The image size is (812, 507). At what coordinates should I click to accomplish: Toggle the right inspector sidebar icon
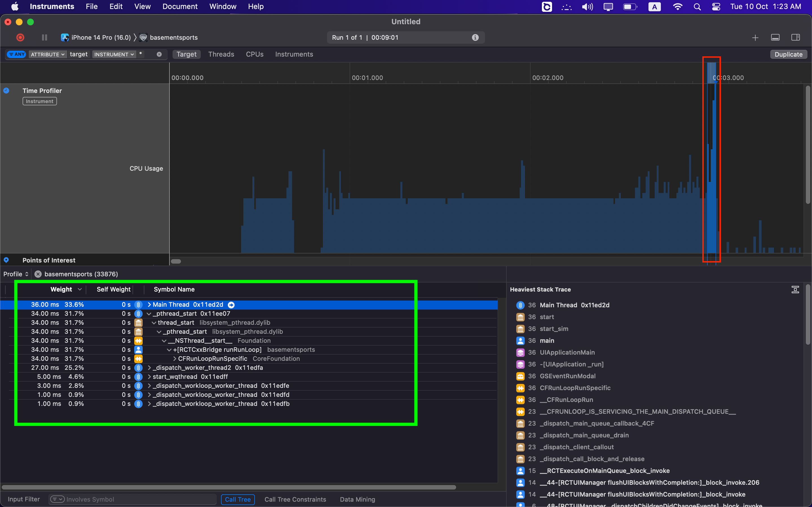(796, 37)
